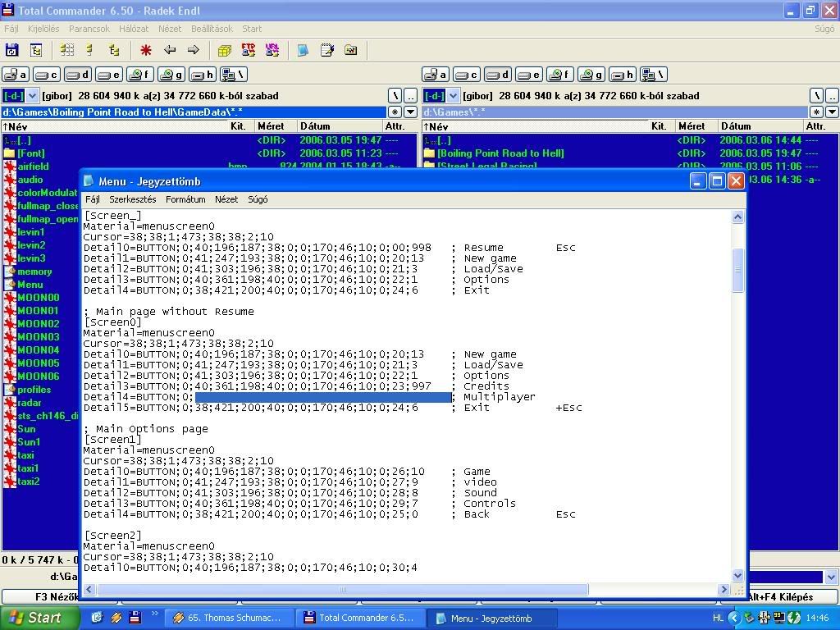Open the notepad icon in Total Commander toolbar
The image size is (840, 630).
[x=327, y=50]
